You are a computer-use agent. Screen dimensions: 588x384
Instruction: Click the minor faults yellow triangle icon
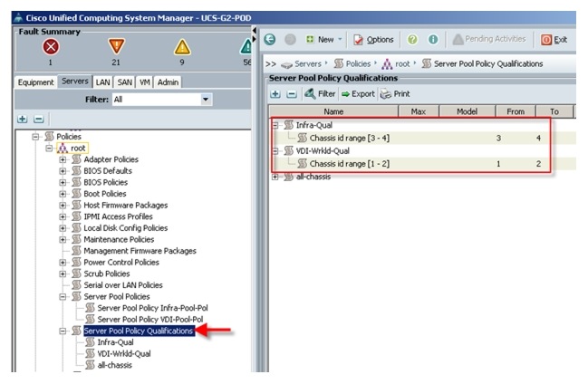click(182, 47)
